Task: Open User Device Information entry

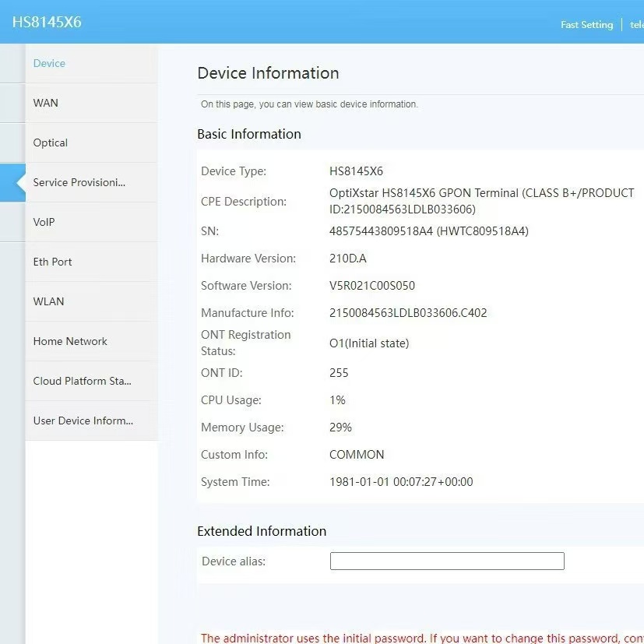Action: [x=83, y=421]
